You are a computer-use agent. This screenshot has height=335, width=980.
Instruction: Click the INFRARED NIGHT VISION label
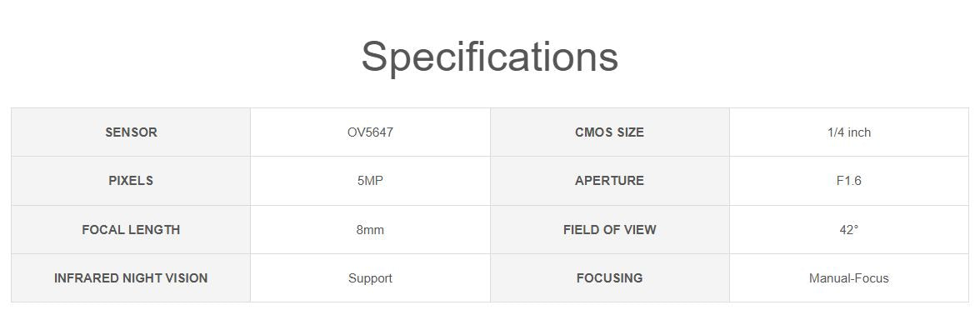click(131, 278)
